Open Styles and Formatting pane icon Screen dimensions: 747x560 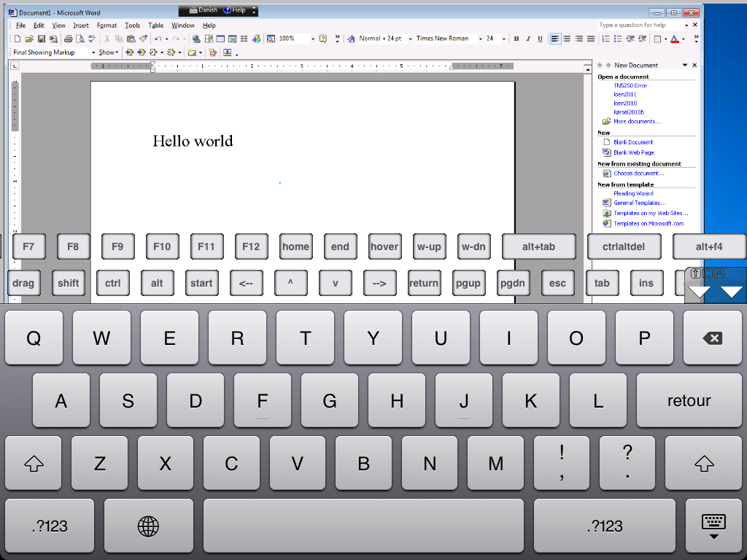coord(351,39)
